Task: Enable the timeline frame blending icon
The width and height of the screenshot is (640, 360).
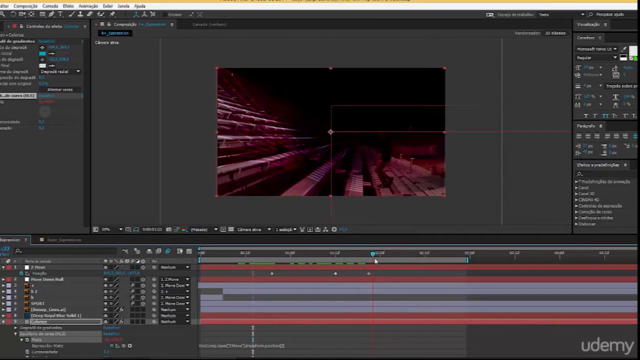Action: (158, 251)
